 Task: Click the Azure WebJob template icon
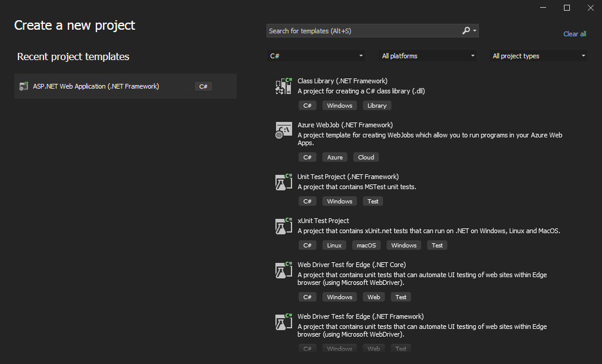(x=284, y=130)
